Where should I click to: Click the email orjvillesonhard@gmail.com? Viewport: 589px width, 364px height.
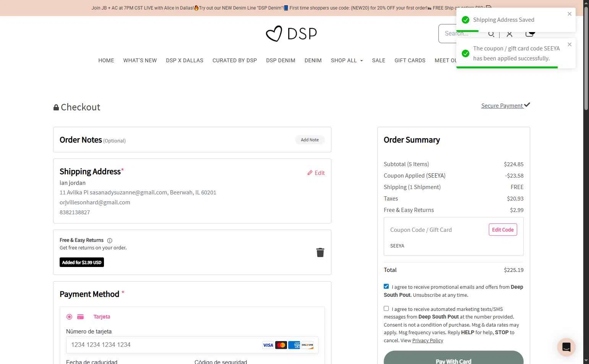pyautogui.click(x=95, y=202)
